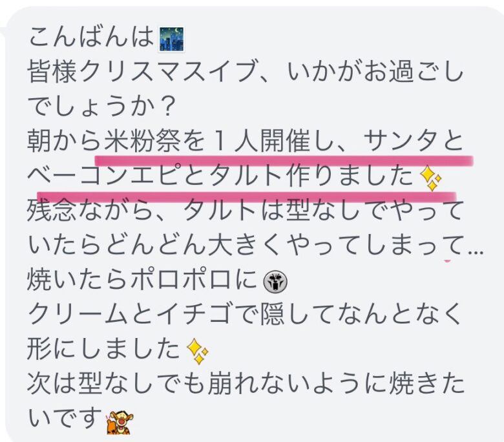Click the screaming face emoji after ポロポロに
The image size is (504, 442).
[x=275, y=282]
